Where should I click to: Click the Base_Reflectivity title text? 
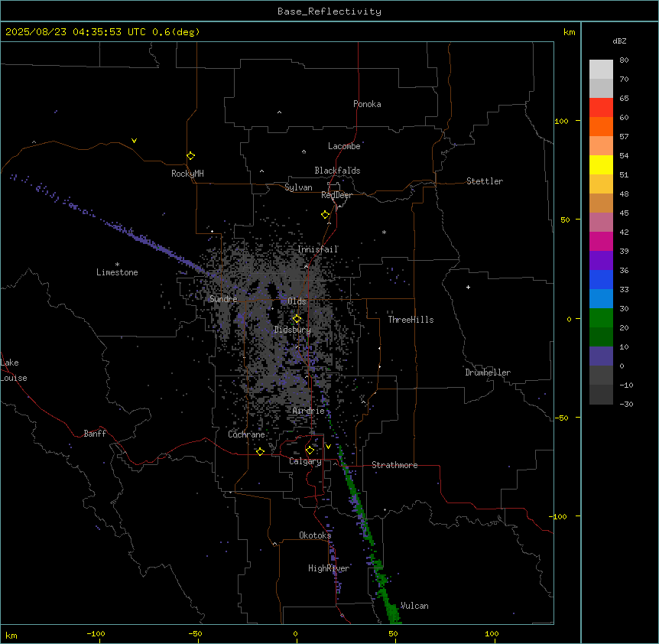click(x=329, y=11)
